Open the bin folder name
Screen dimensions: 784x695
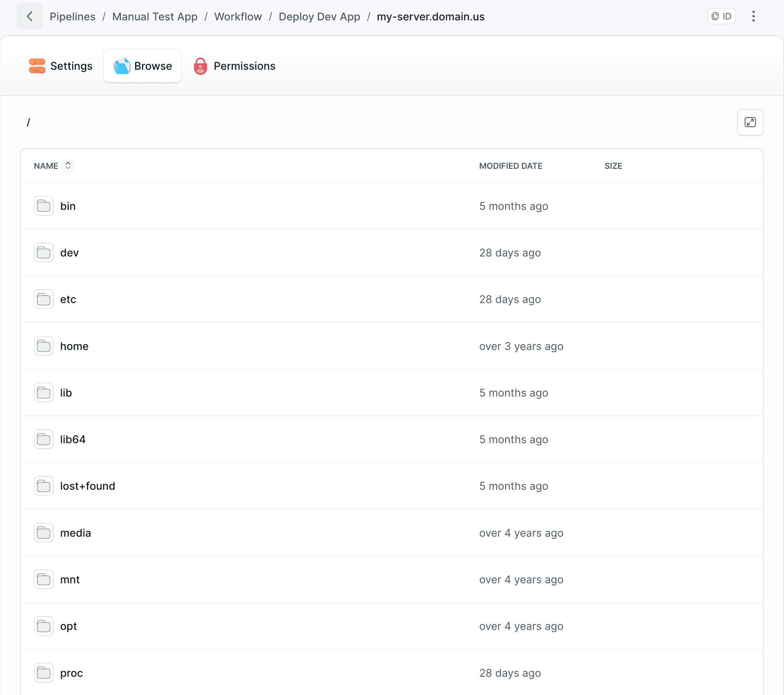click(68, 206)
